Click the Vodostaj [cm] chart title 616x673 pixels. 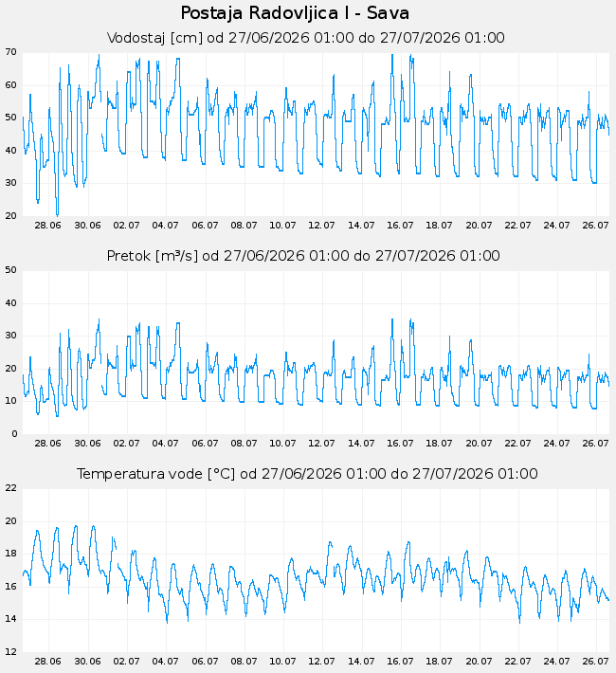pyautogui.click(x=306, y=38)
